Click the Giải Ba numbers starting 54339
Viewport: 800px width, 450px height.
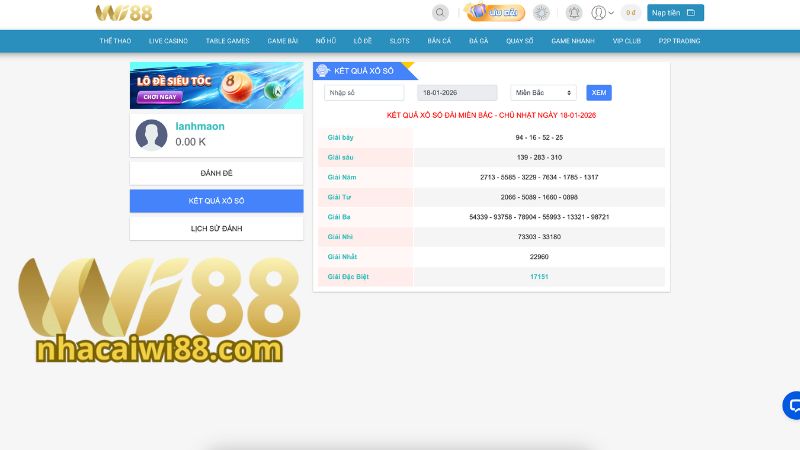tap(539, 217)
